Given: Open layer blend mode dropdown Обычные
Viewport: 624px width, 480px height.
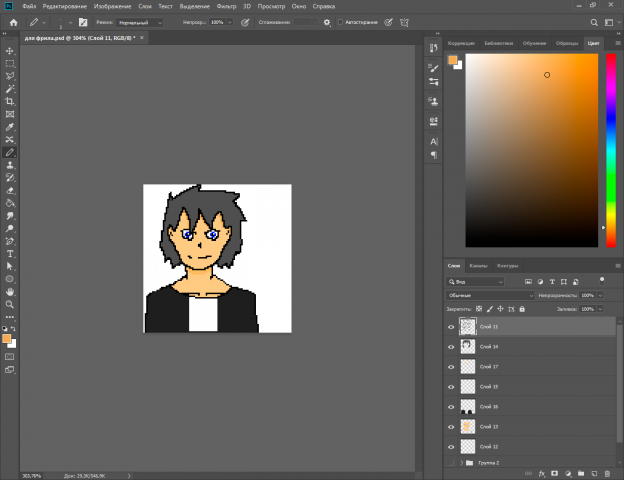Looking at the screenshot, I should [x=490, y=295].
